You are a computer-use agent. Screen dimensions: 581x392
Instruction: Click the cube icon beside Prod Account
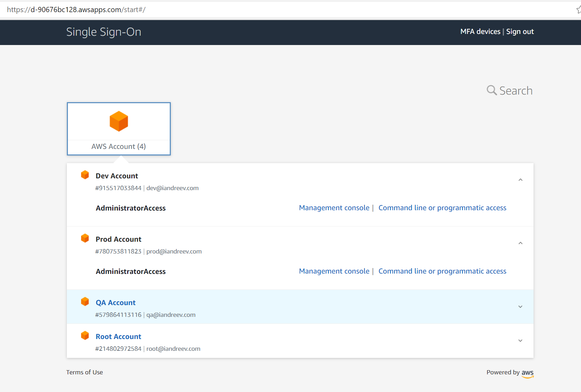(x=85, y=238)
